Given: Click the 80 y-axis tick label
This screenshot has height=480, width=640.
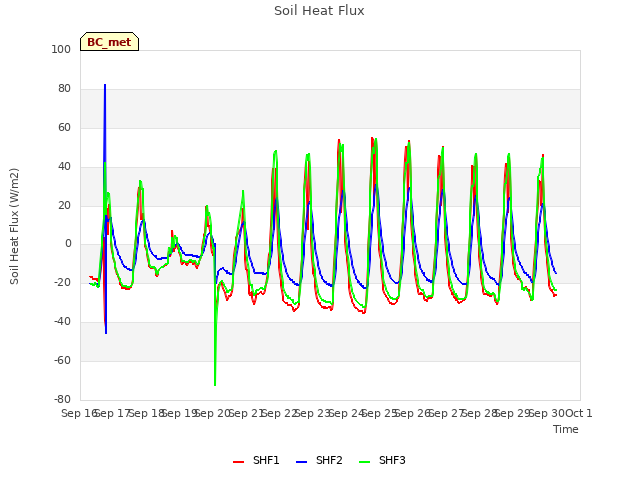Looking at the screenshot, I should [64, 89].
